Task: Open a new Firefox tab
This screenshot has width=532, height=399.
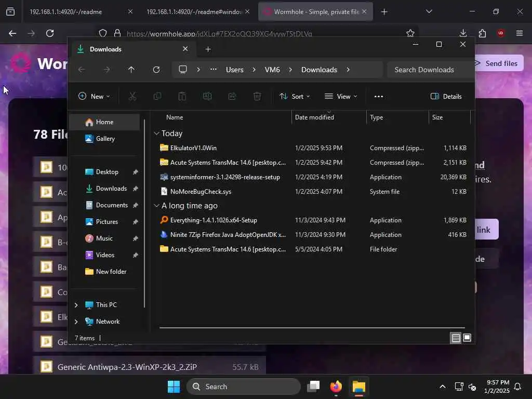Action: 384,12
